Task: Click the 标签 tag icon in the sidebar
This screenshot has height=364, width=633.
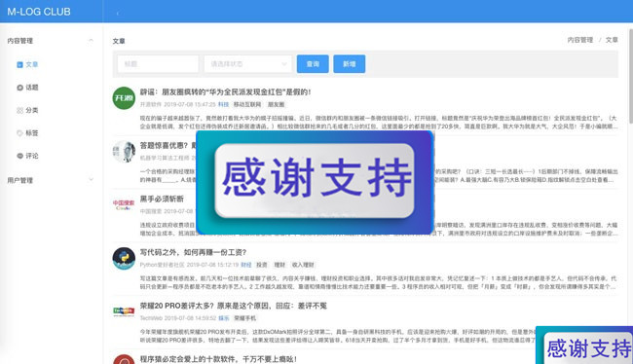Action: click(19, 132)
